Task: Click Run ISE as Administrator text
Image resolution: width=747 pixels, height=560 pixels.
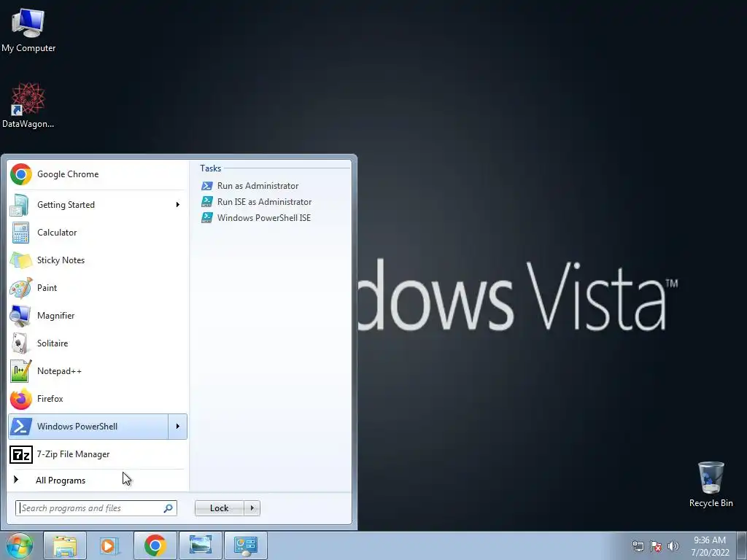Action: click(264, 202)
